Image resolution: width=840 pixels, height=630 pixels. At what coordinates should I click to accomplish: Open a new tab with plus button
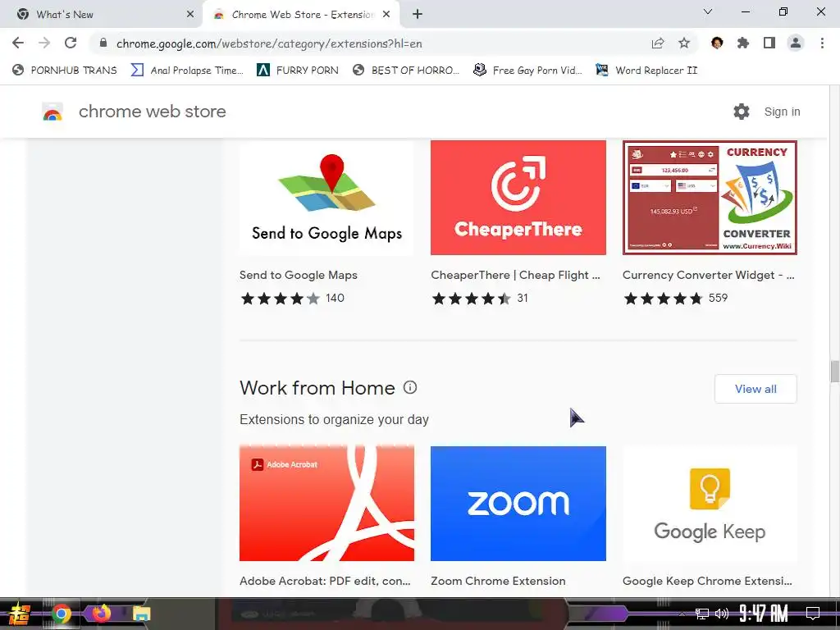418,15
